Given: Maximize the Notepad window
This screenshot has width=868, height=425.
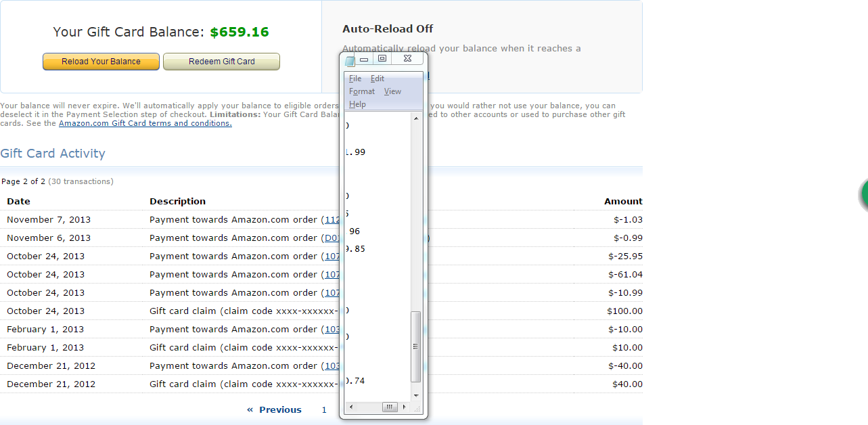Looking at the screenshot, I should click(x=382, y=59).
